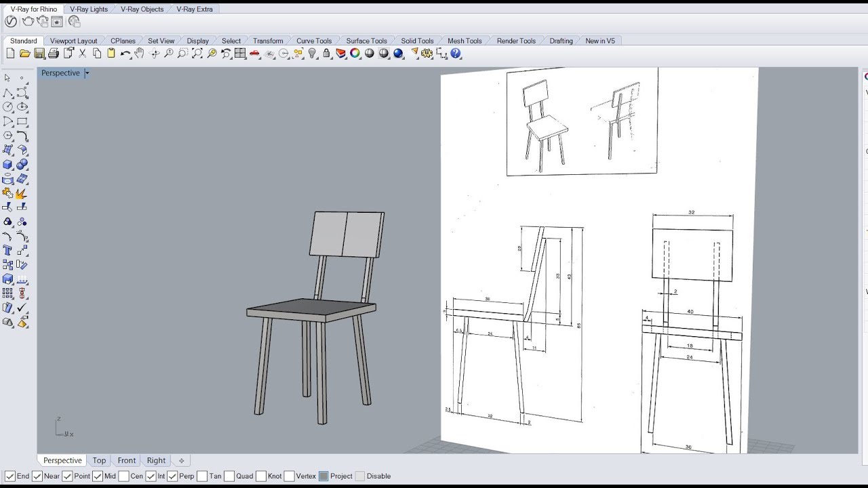The width and height of the screenshot is (868, 488).
Task: Click the Explode icon in sidebar
Action: point(22,192)
